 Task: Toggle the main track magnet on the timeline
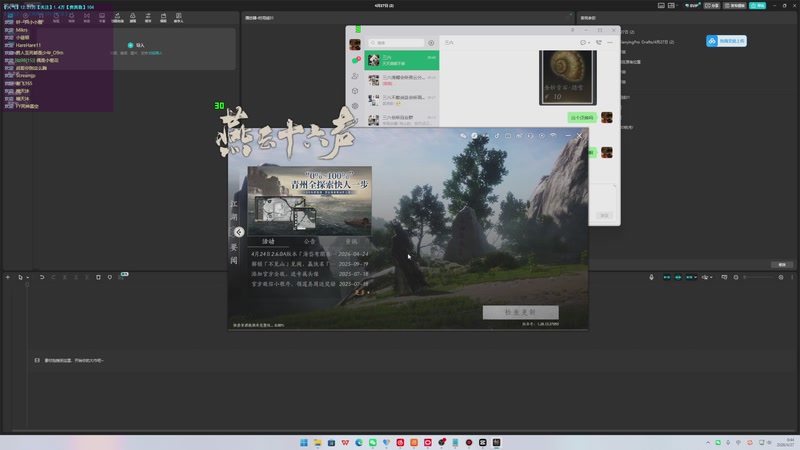[x=667, y=277]
